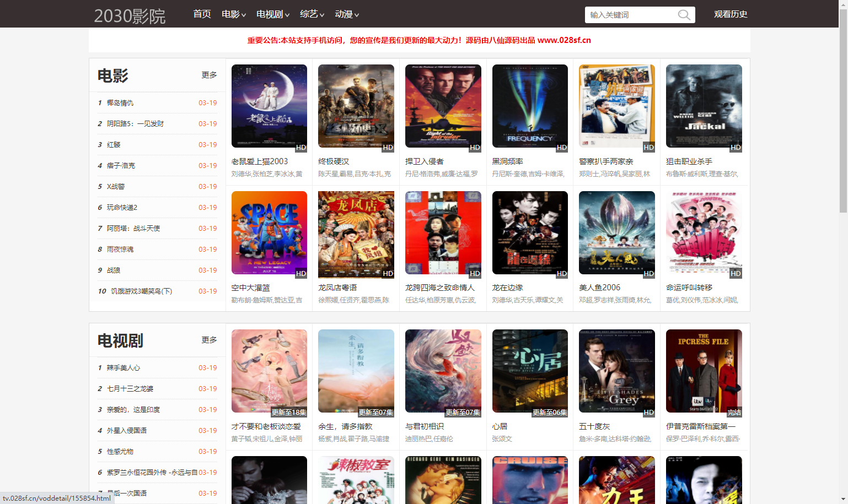Screen dimensions: 848x504
Task: Open the 五十度灰 poster thumbnail
Action: pyautogui.click(x=616, y=371)
